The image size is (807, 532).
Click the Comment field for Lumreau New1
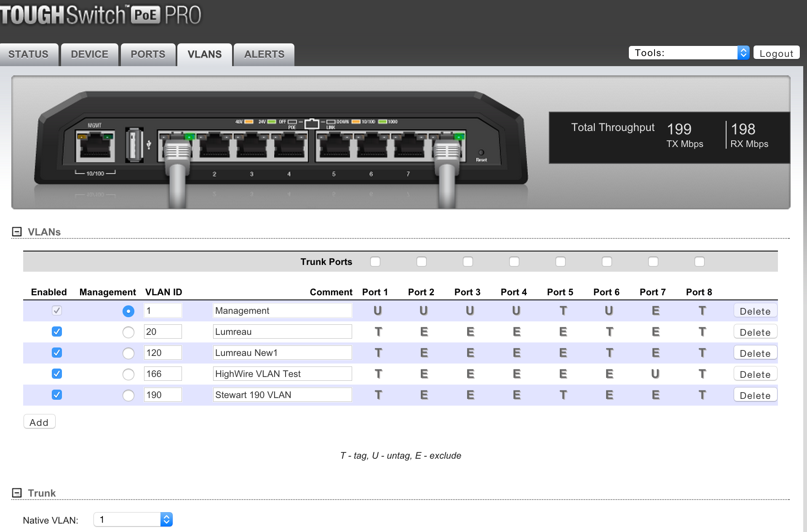[x=282, y=353]
